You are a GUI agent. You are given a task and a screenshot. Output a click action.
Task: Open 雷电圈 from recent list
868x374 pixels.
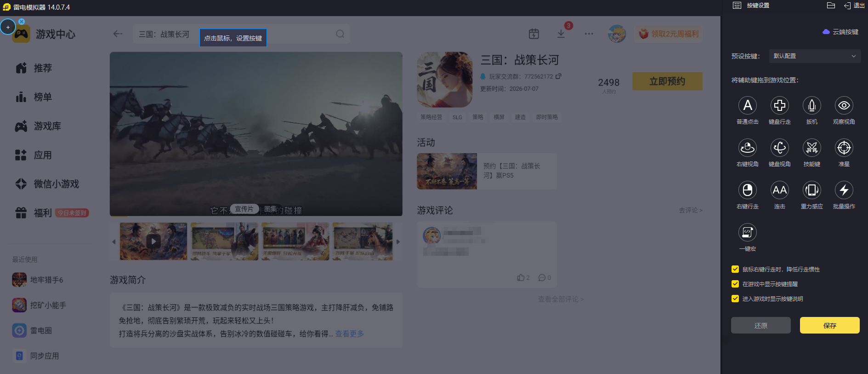(32, 330)
